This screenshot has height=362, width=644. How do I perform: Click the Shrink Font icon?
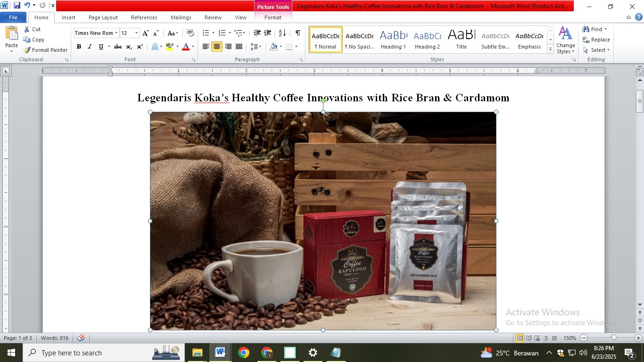tap(157, 33)
